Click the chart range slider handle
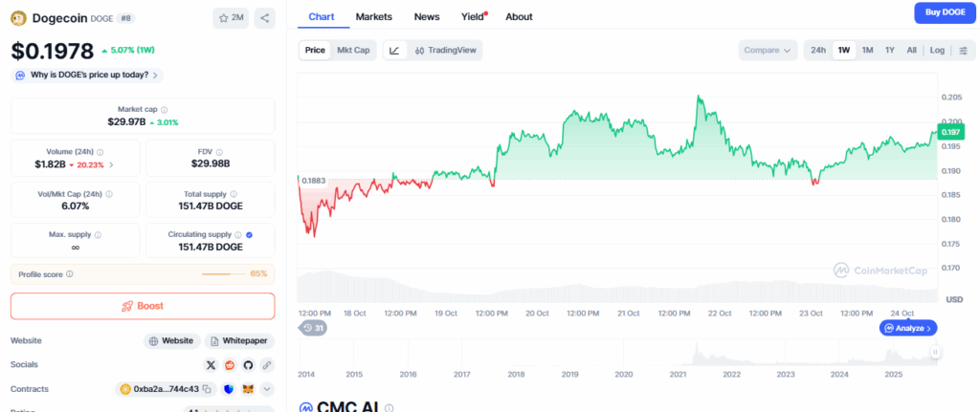 point(935,352)
